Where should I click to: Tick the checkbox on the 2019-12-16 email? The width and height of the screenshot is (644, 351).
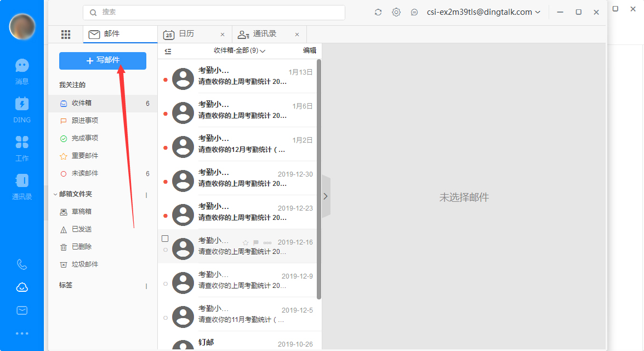pyautogui.click(x=165, y=238)
